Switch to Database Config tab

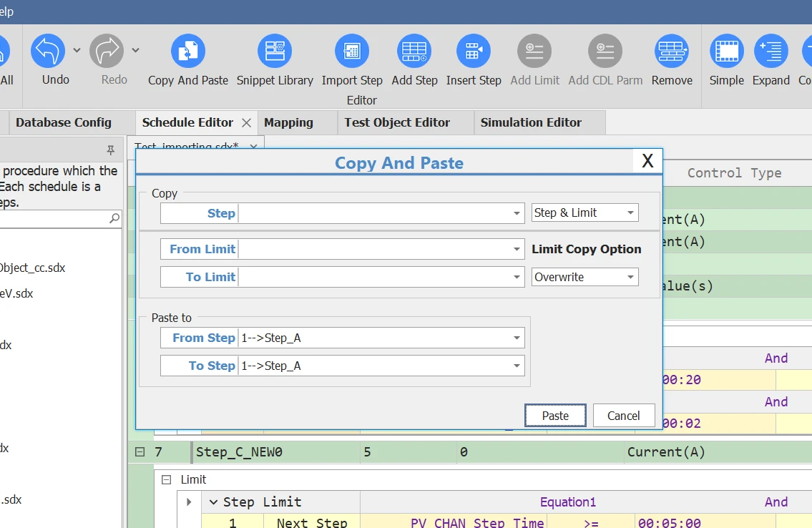click(x=64, y=122)
